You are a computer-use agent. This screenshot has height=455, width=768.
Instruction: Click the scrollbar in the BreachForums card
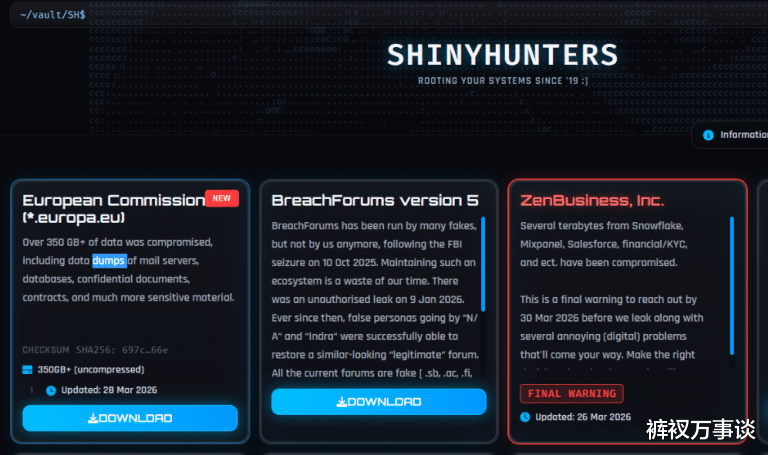483,264
